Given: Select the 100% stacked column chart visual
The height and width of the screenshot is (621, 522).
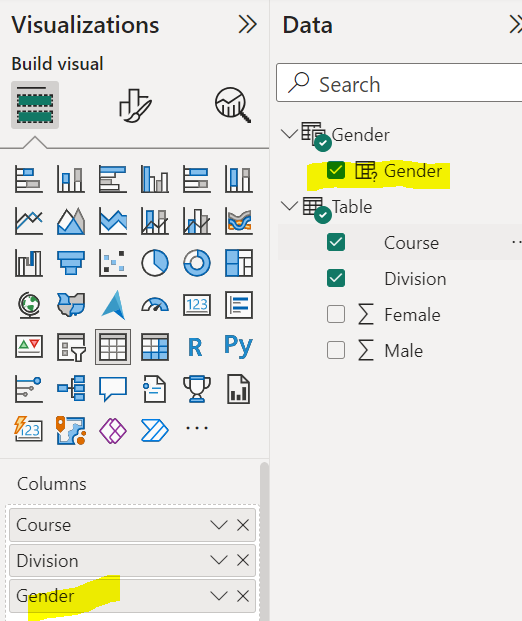Looking at the screenshot, I should coord(239,179).
